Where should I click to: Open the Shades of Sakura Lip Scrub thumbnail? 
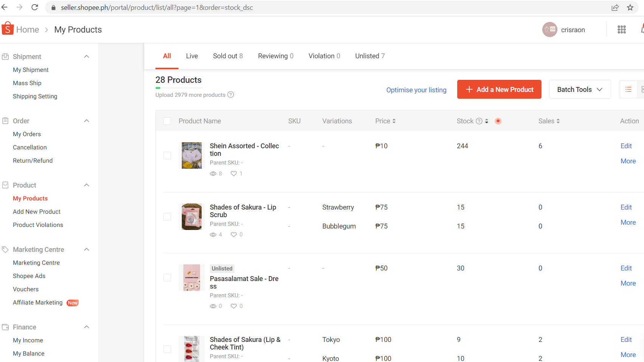tap(192, 217)
